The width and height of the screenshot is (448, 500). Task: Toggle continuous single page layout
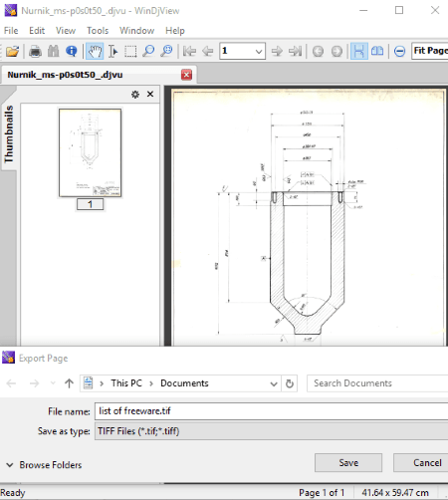coord(359,51)
